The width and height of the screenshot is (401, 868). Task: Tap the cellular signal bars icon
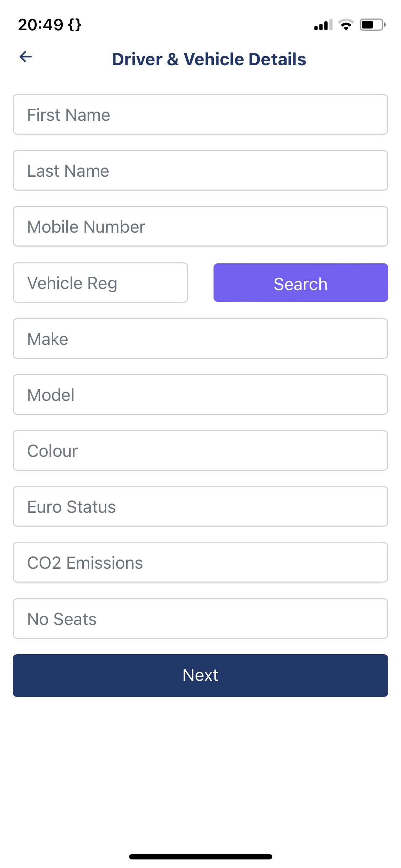pos(323,25)
